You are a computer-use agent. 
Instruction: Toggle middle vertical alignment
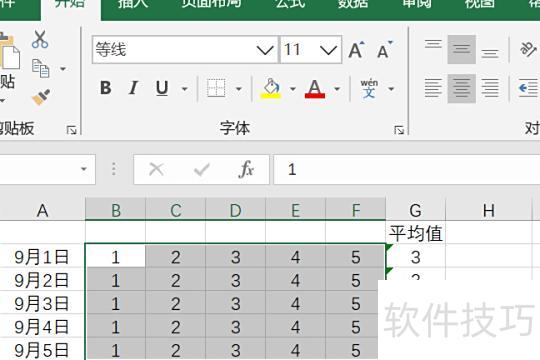click(461, 49)
